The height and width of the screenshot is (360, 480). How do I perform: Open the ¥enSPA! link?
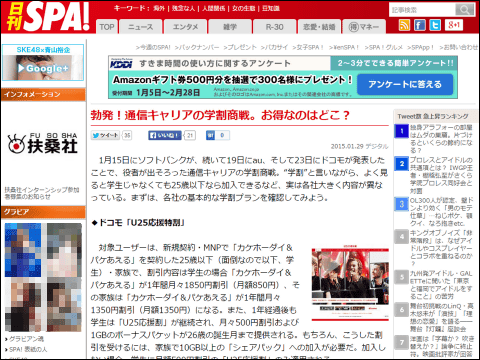click(x=344, y=48)
